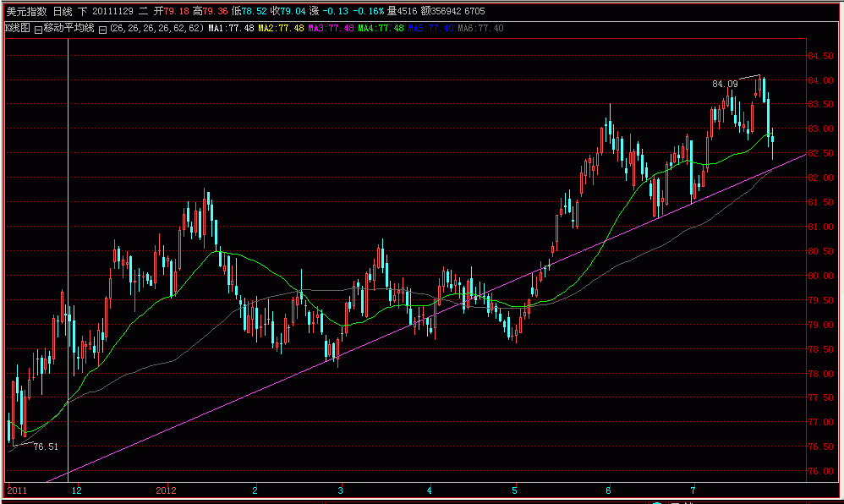Screen dimensions: 844x504
Task: Click the K线图 label
Action: coord(18,28)
